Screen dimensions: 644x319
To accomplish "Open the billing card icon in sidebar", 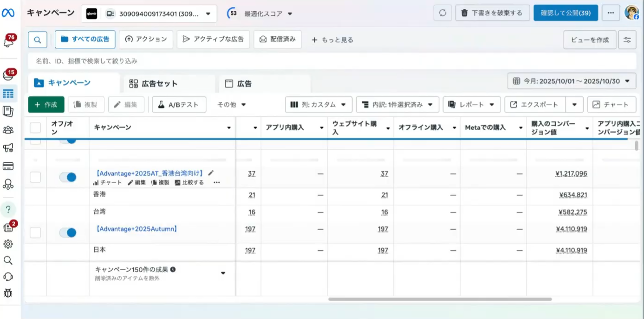I will tap(8, 166).
